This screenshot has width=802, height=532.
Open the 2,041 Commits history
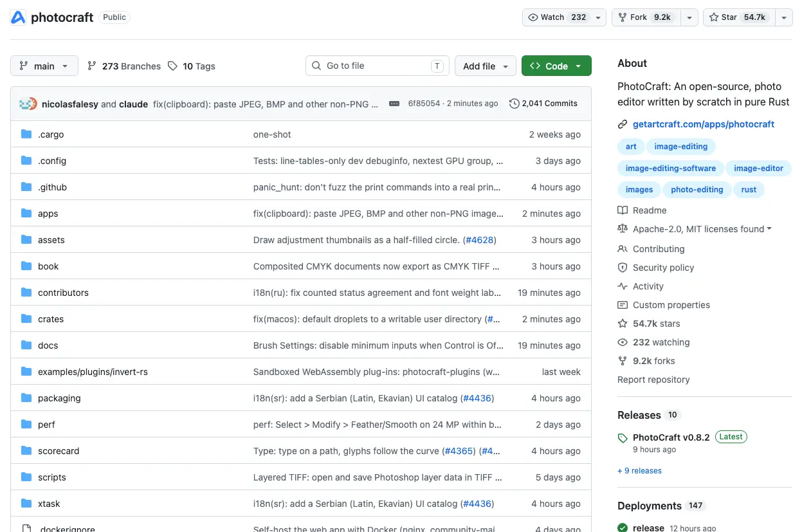click(x=543, y=104)
